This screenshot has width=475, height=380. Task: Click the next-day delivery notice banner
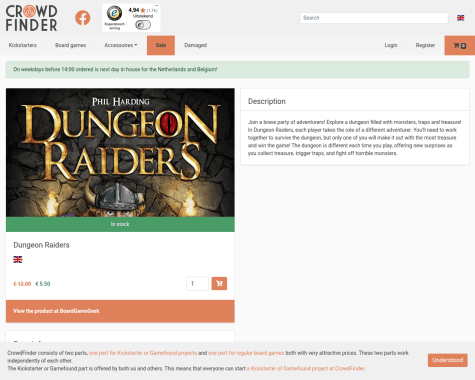point(237,70)
